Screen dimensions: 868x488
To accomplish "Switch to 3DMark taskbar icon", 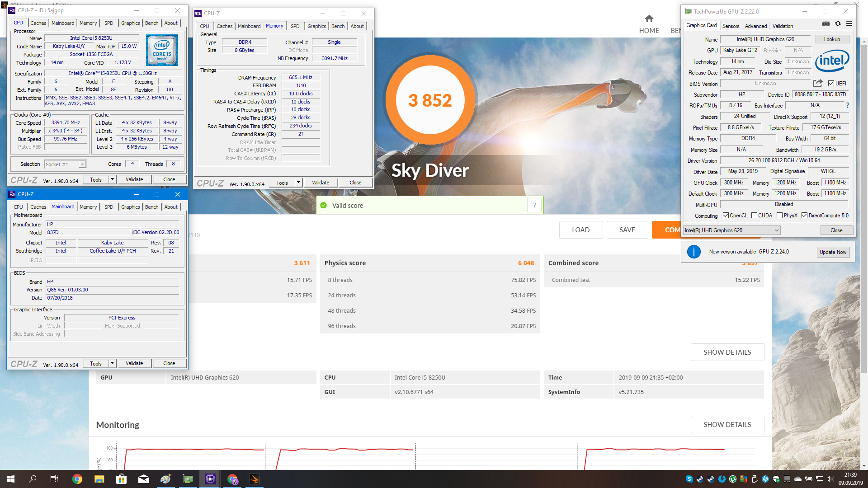I will [255, 479].
